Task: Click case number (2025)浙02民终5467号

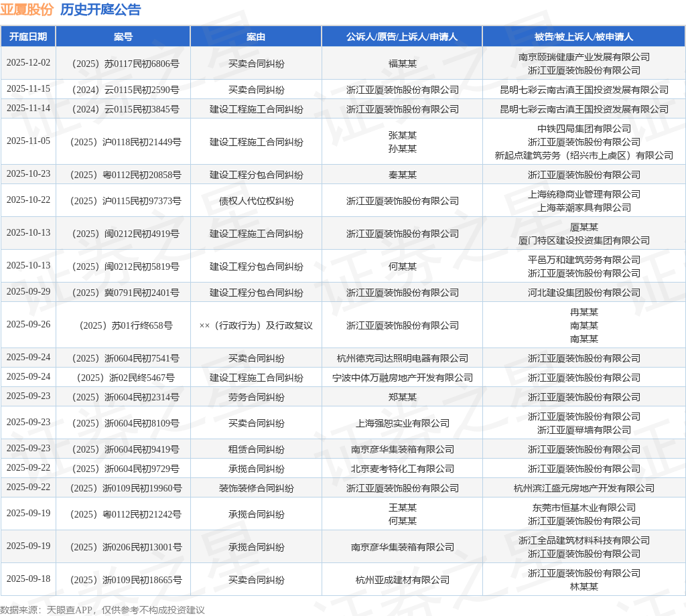Action: point(125,378)
